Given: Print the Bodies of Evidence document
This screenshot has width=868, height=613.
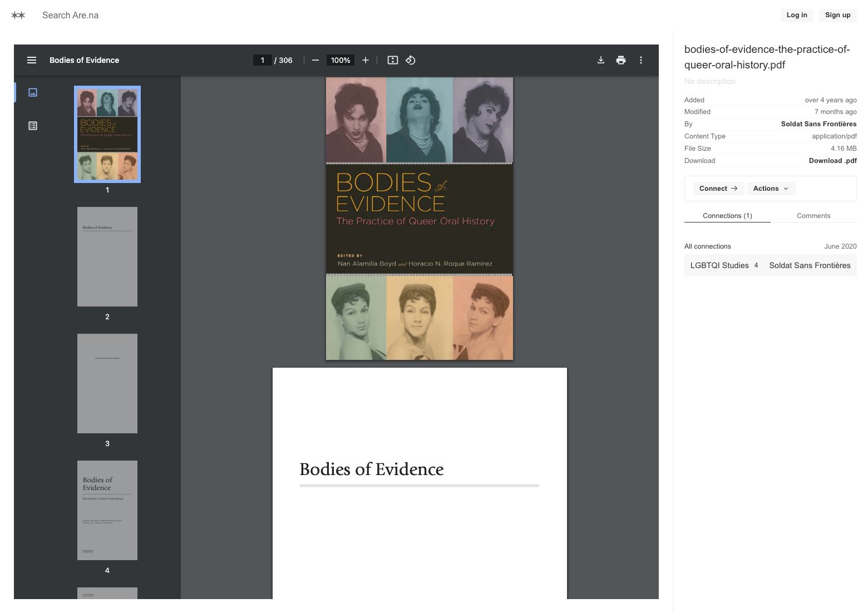Looking at the screenshot, I should 621,60.
